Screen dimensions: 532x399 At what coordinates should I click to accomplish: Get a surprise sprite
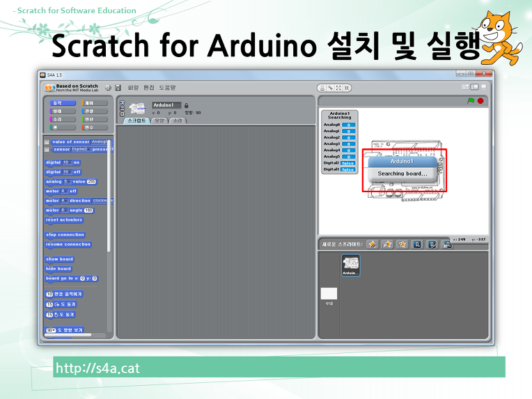tap(402, 244)
